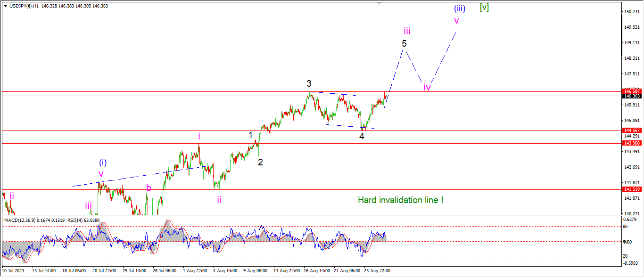The width and height of the screenshot is (644, 277).
Task: Select the black 1 wave label
Action: click(x=251, y=135)
